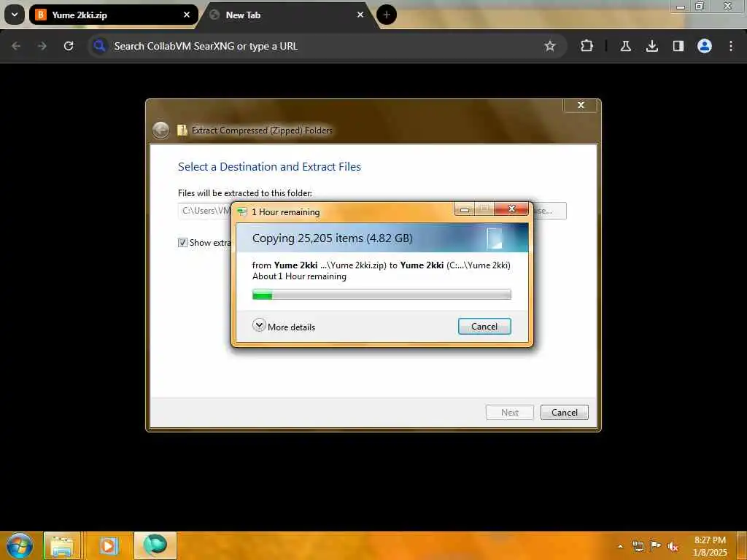The height and width of the screenshot is (560, 747).
Task: Toggle the browser side panel
Action: (678, 46)
